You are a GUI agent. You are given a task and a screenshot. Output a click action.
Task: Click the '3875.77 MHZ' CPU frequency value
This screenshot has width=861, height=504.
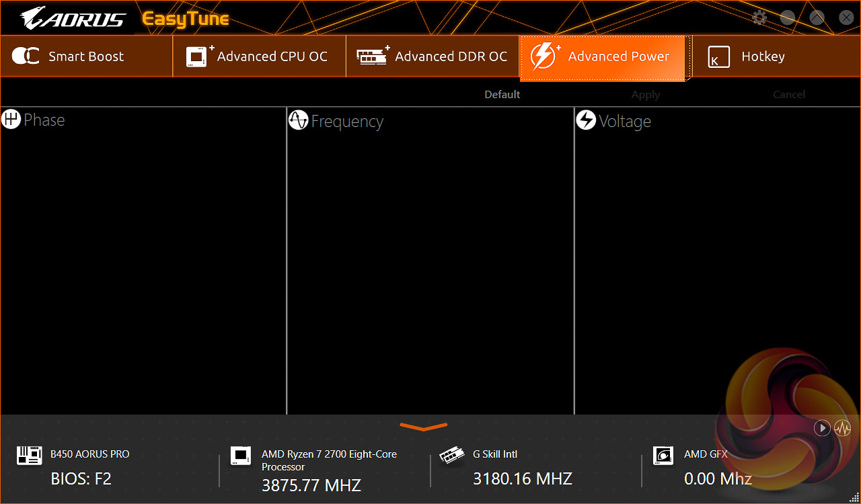311,485
